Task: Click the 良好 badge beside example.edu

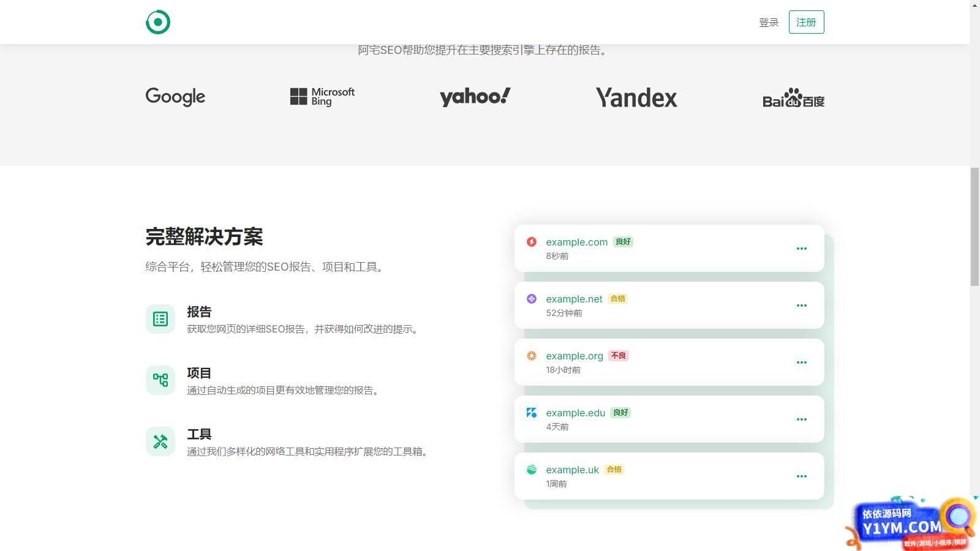Action: (x=620, y=413)
